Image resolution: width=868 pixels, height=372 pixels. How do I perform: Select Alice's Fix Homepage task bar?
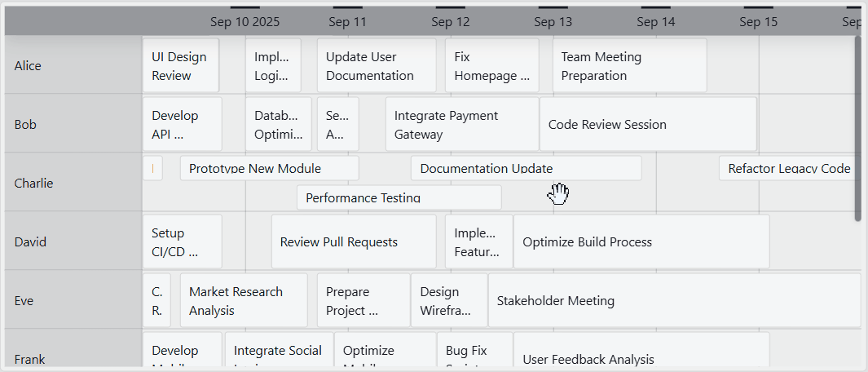pyautogui.click(x=491, y=66)
